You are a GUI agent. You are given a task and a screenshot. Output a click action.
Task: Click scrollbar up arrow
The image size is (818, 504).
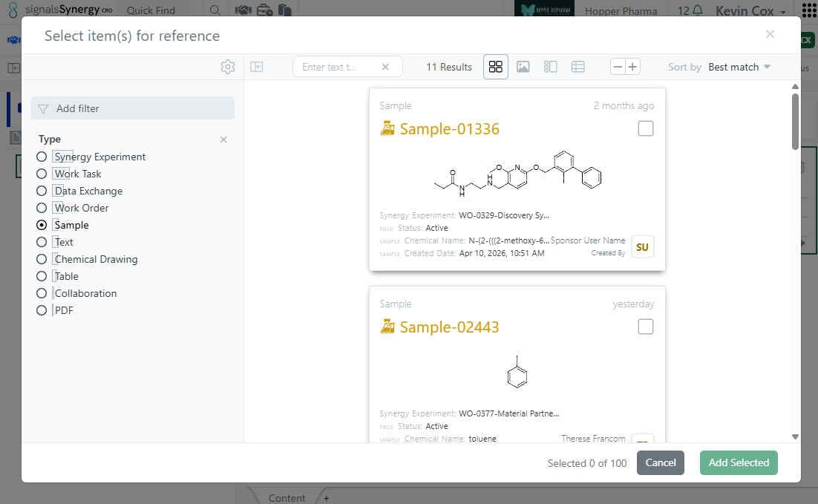tap(795, 86)
